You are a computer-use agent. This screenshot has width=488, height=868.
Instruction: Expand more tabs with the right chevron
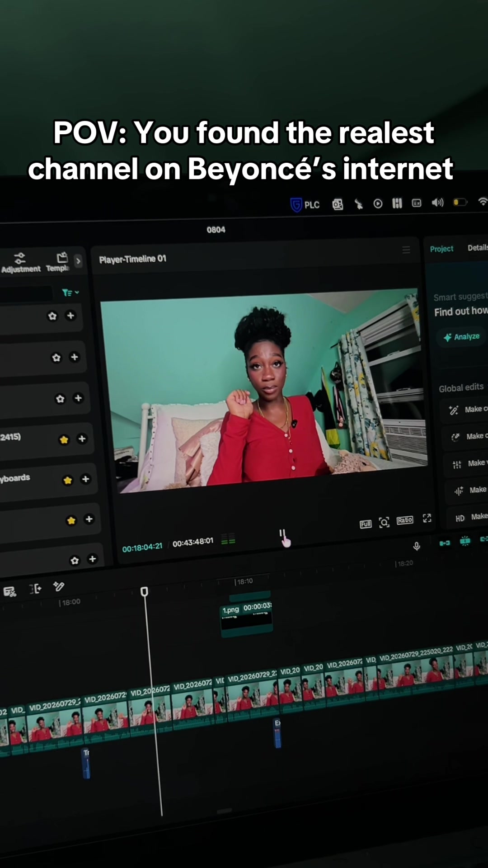[x=78, y=261]
